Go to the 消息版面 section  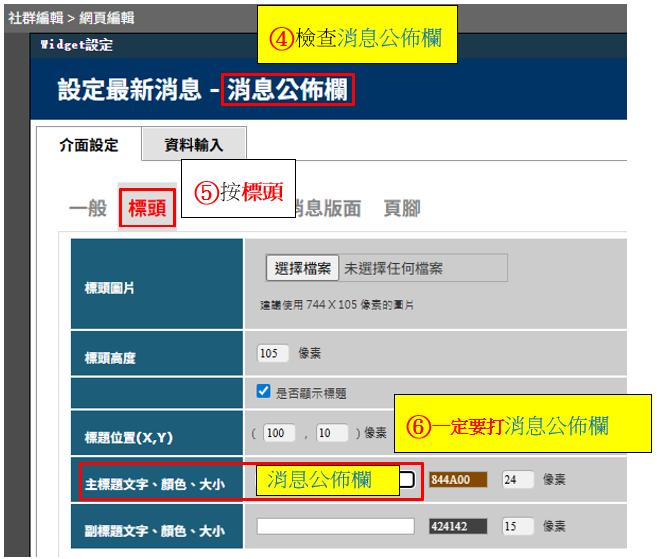coord(325,208)
